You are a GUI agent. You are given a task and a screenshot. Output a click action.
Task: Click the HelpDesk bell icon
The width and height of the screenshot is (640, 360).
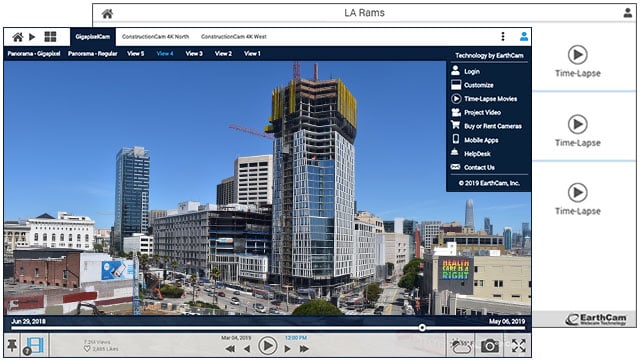pyautogui.click(x=455, y=153)
